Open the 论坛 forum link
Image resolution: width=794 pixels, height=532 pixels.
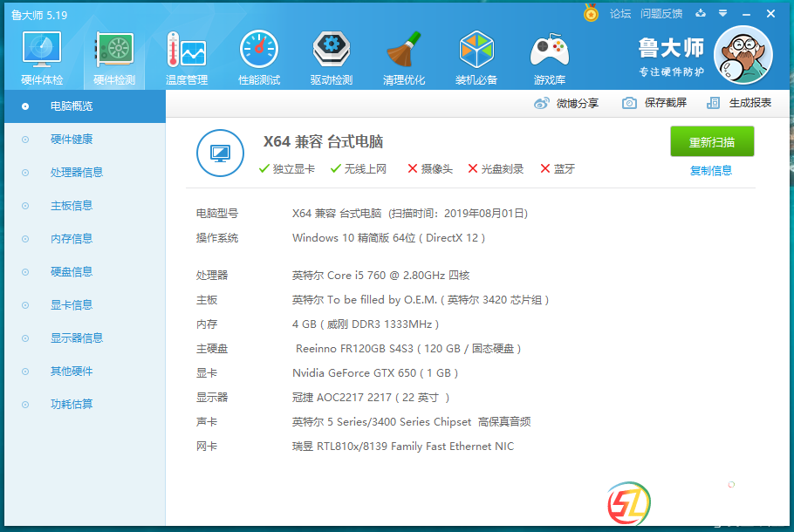click(620, 14)
